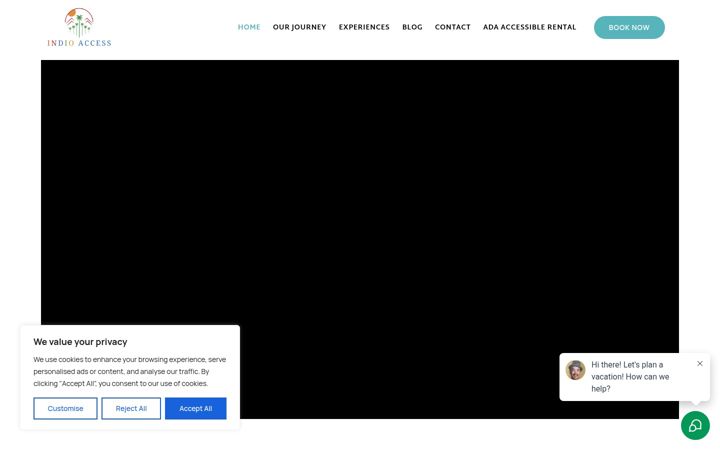
Task: Accept all cookies
Action: 196,408
